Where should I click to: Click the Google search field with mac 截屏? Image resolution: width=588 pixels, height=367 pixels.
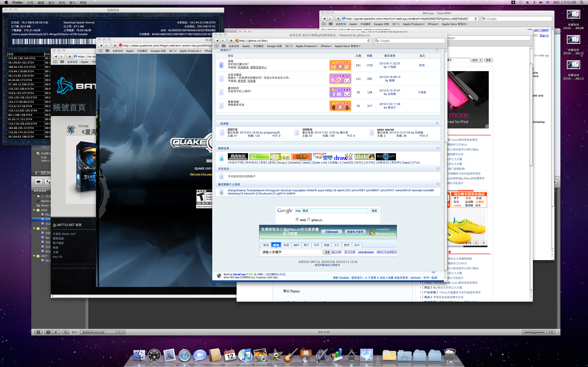pyautogui.click(x=331, y=211)
